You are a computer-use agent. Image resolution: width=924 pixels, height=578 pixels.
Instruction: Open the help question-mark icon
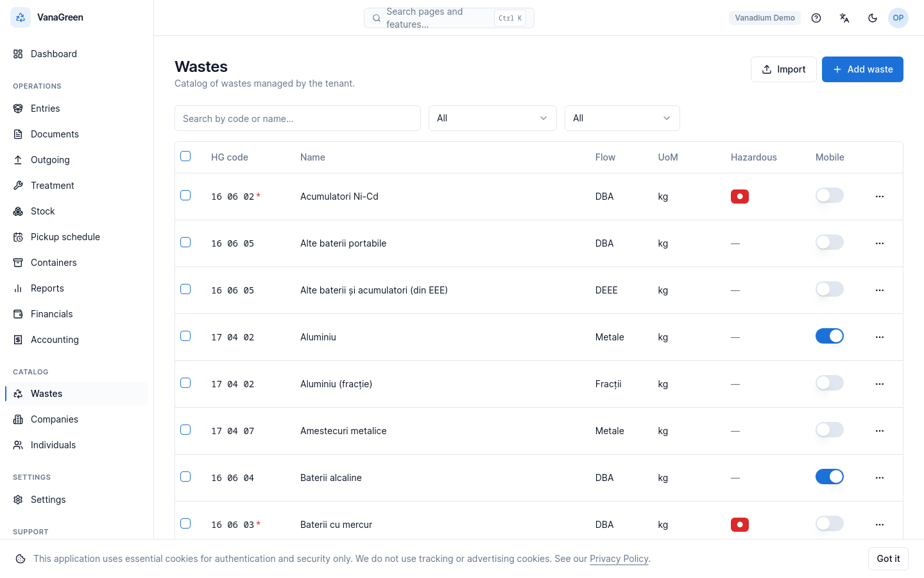pos(816,18)
